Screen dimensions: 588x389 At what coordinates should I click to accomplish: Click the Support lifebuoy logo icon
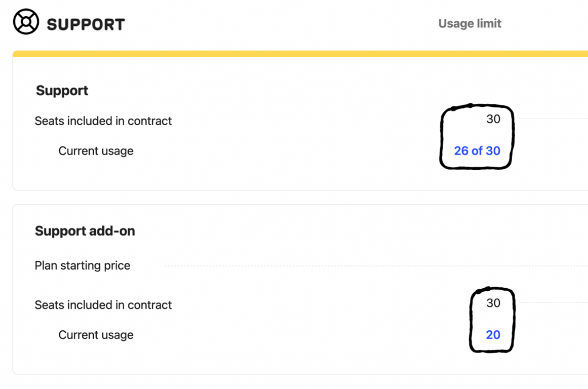[x=26, y=22]
